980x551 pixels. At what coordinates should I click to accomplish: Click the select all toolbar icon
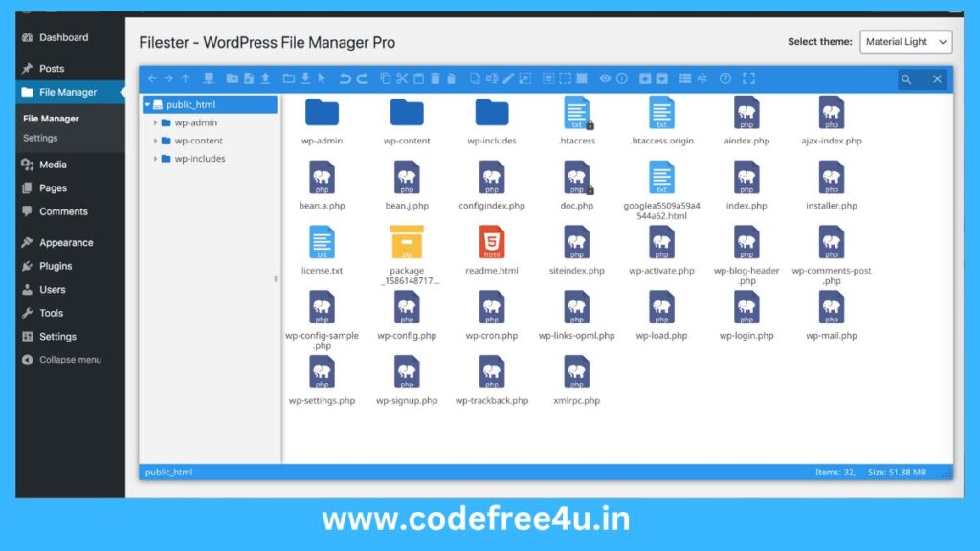tap(548, 78)
